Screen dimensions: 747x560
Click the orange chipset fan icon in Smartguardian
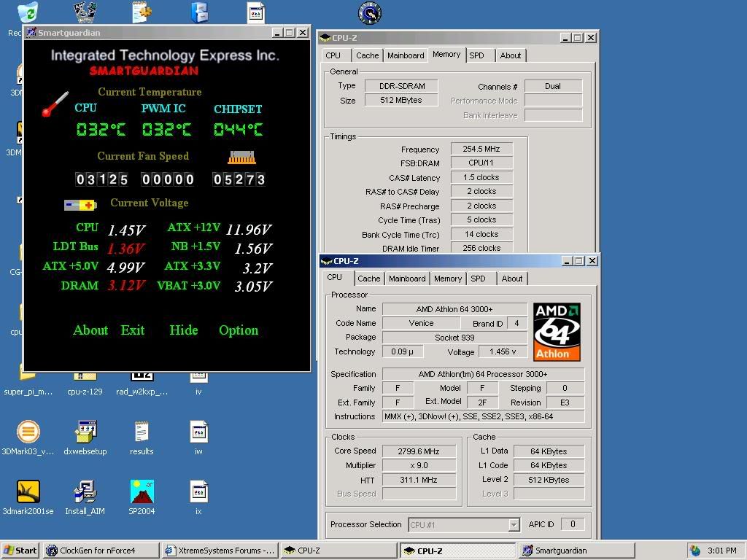(x=241, y=157)
